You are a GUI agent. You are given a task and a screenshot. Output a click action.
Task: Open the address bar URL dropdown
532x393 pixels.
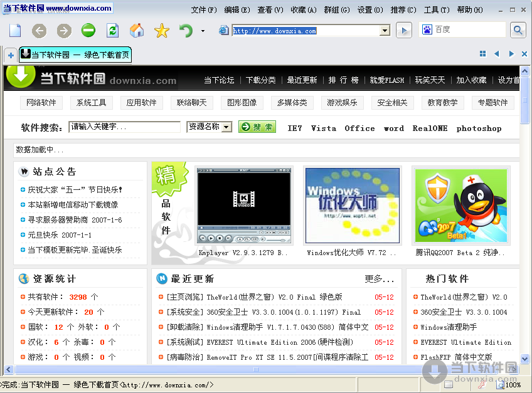click(385, 30)
